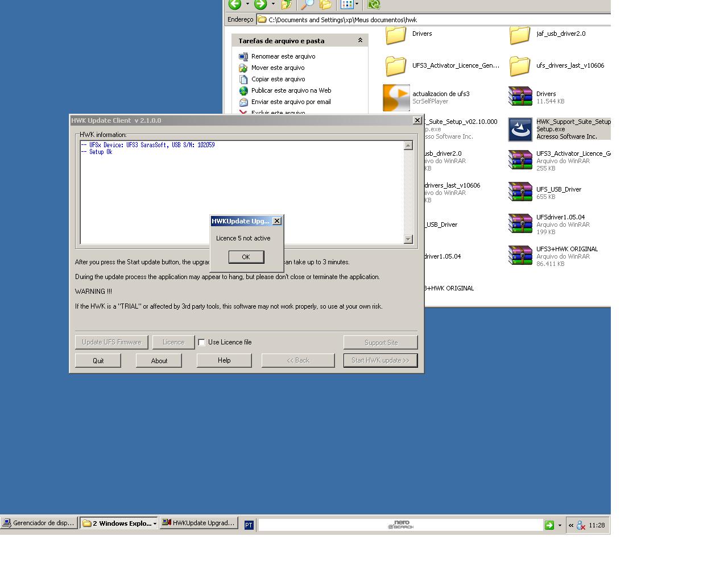Click the Up one folder icon
Image resolution: width=728 pixels, height=582 pixels.
pyautogui.click(x=287, y=5)
